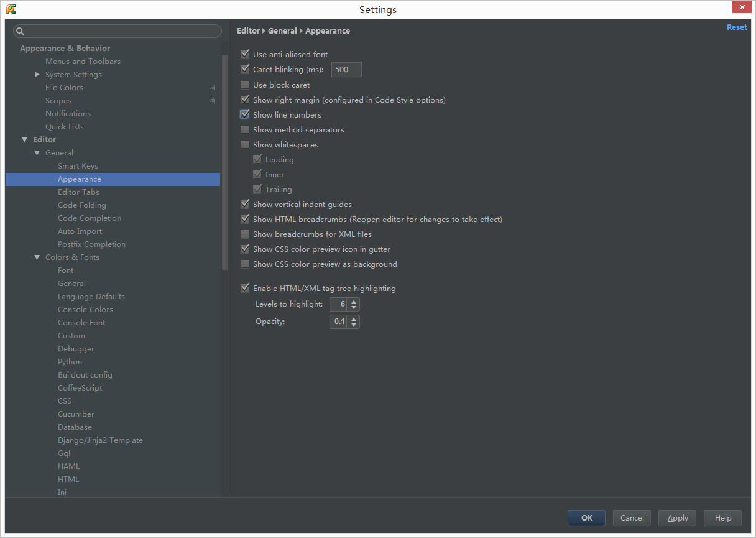Image resolution: width=756 pixels, height=538 pixels.
Task: Collapse the Editor tree section
Action: (x=25, y=140)
